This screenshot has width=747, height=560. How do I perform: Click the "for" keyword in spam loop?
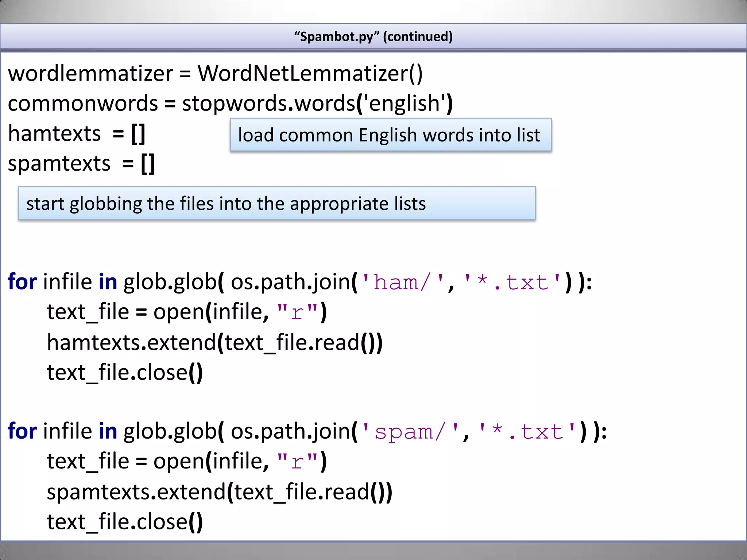click(x=22, y=431)
